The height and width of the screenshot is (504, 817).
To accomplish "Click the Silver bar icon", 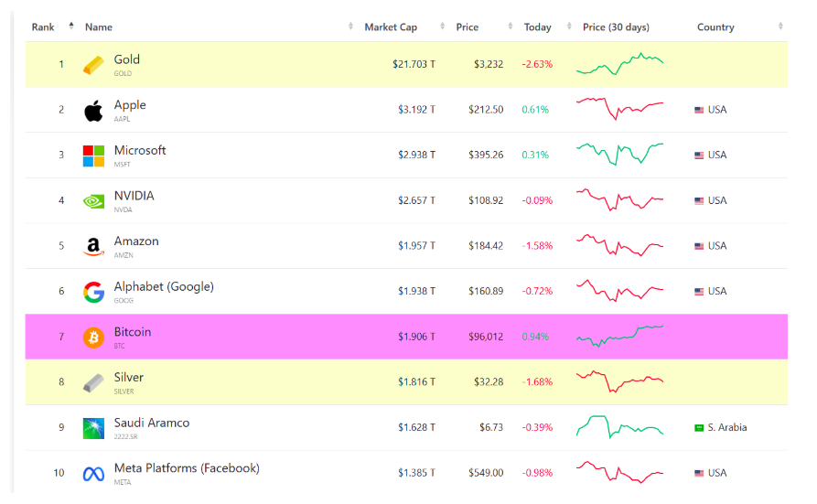I will 93,383.
